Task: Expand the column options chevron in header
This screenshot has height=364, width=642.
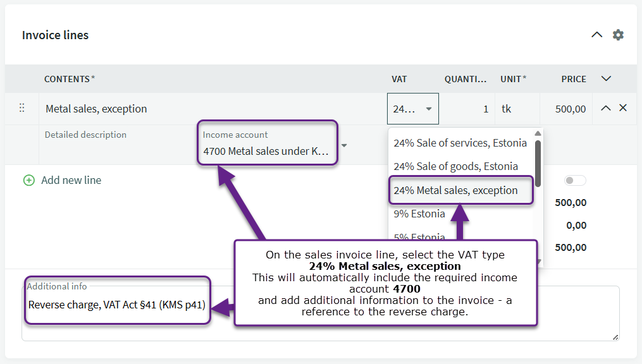Action: (x=606, y=79)
